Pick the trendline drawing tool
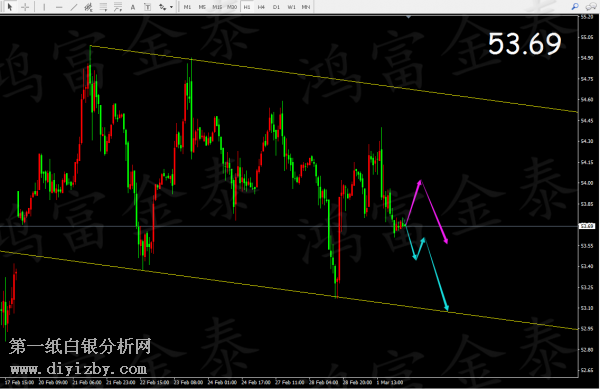600x389 pixels. click(x=74, y=7)
